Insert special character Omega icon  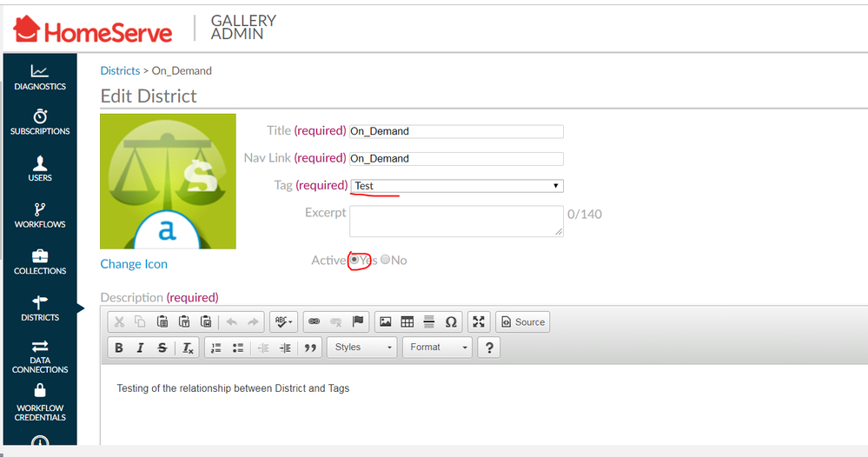coord(451,321)
